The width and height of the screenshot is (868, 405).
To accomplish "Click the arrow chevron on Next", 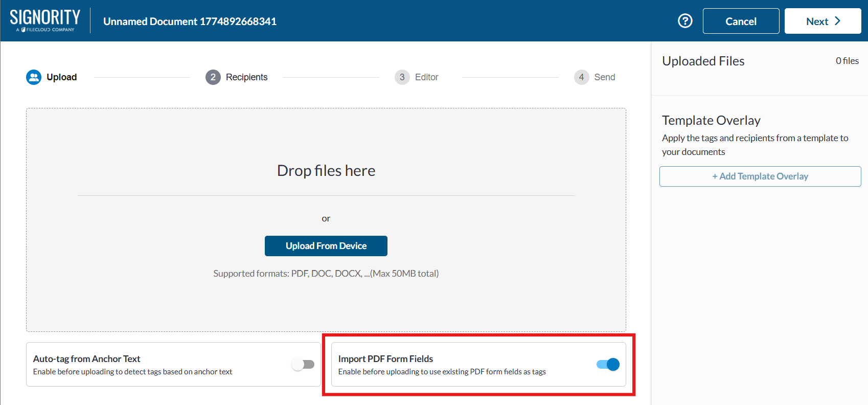I will coord(837,21).
